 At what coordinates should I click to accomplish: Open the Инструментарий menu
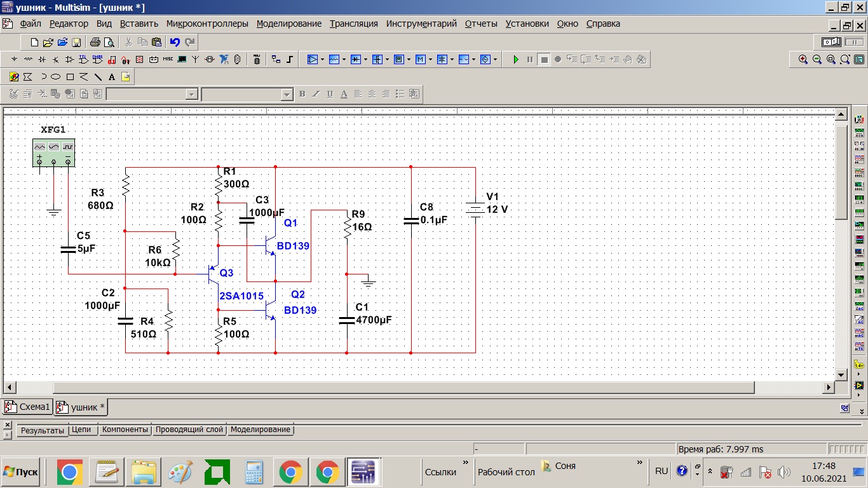pyautogui.click(x=421, y=24)
